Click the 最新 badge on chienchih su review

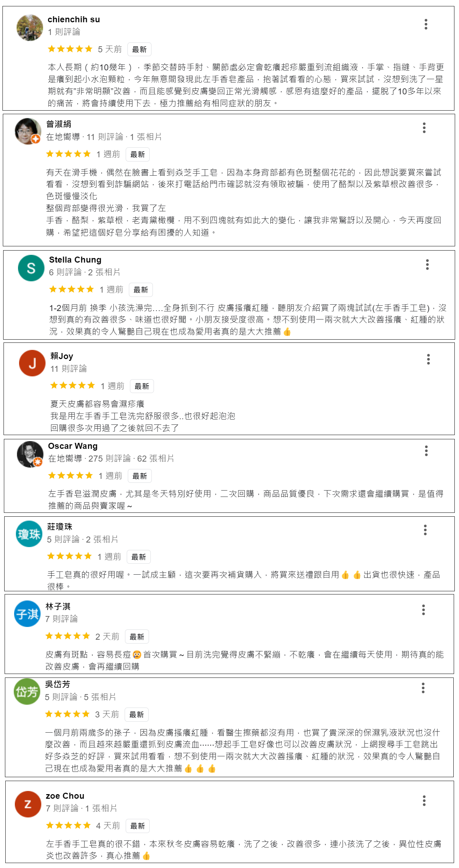(x=139, y=49)
